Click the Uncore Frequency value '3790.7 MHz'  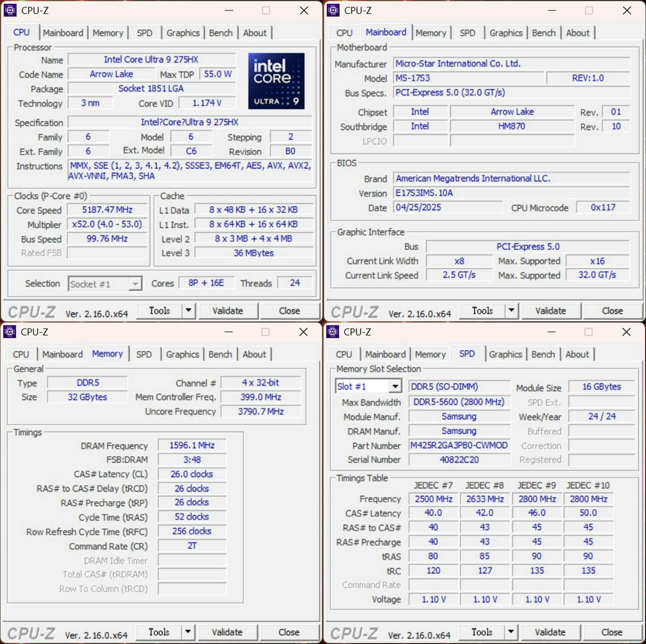click(x=261, y=412)
